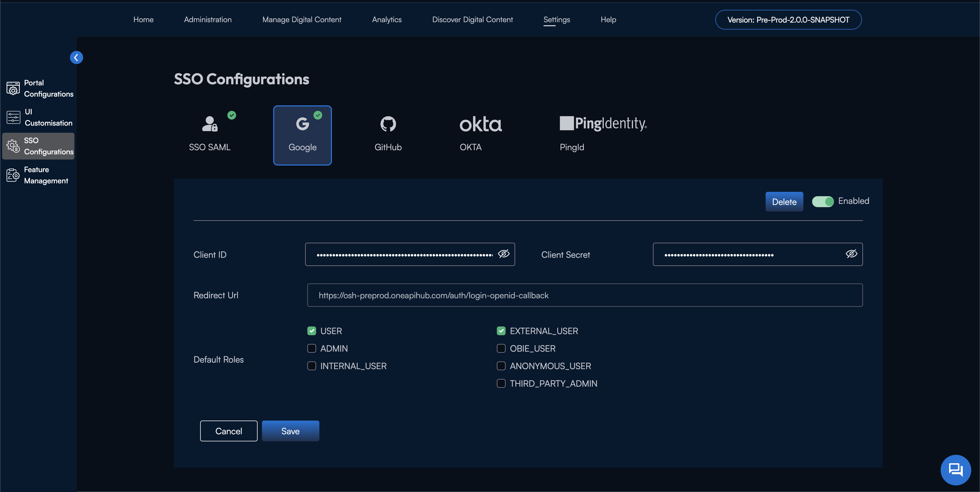The width and height of the screenshot is (980, 492).
Task: Open the Administration menu
Action: point(208,19)
